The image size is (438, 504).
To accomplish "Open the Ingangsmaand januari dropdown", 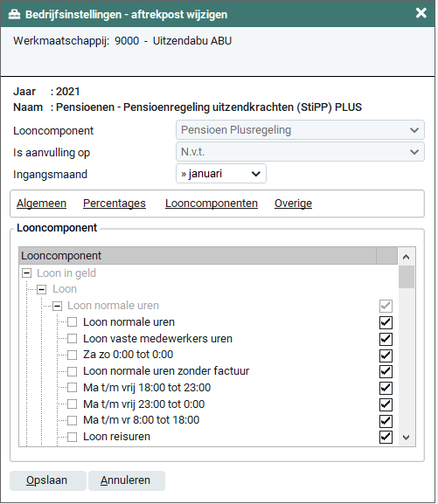I will coord(221,174).
